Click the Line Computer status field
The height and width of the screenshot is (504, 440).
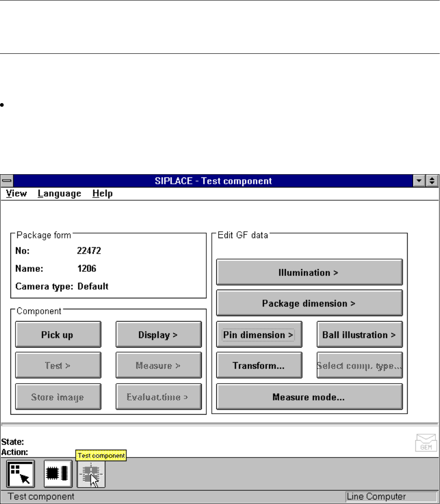[392, 497]
